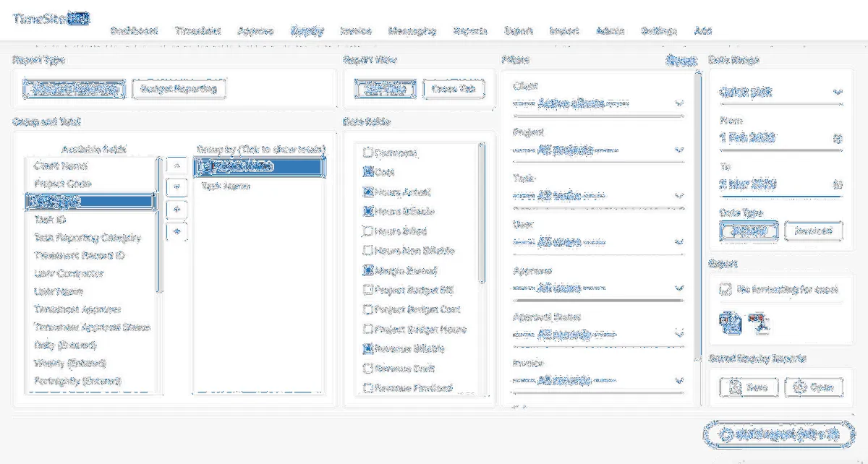
Task: Expand the Approval Status filter
Action: click(678, 332)
